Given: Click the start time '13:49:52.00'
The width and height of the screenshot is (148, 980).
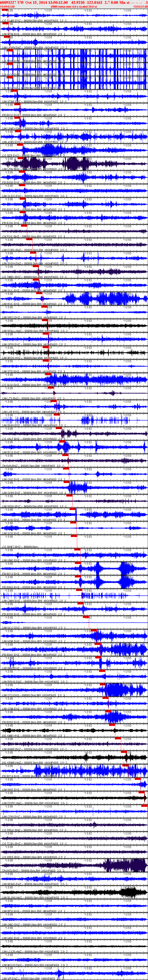Looking at the screenshot, I should coord(7,7).
